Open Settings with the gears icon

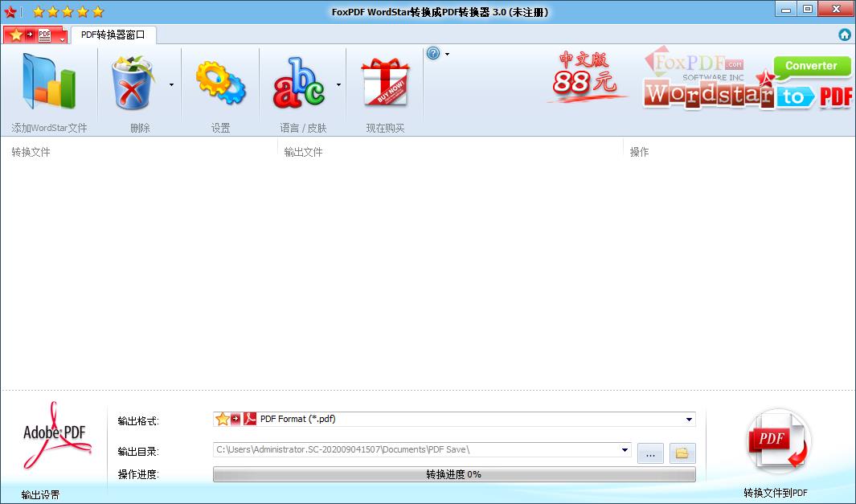pos(220,82)
